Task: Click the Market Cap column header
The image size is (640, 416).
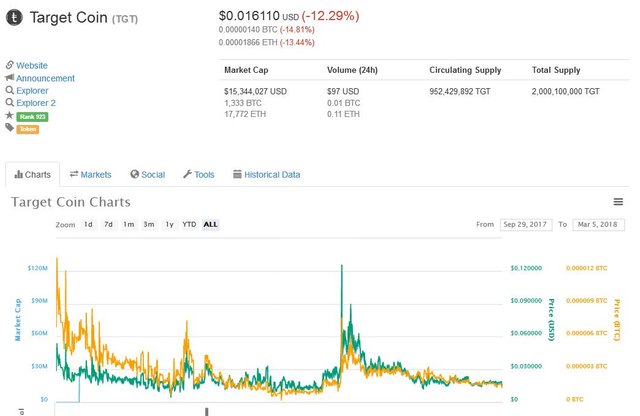Action: [246, 70]
